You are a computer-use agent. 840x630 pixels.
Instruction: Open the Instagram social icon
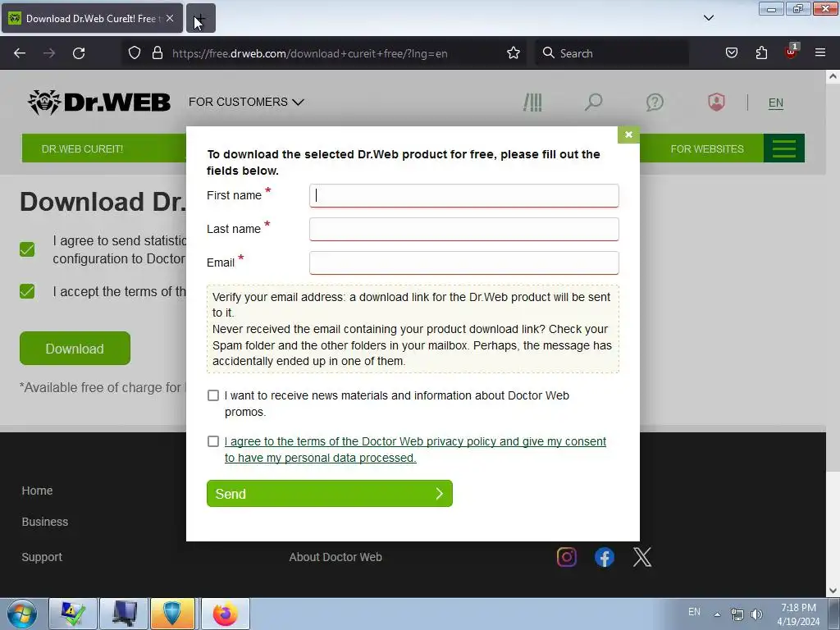tap(566, 557)
